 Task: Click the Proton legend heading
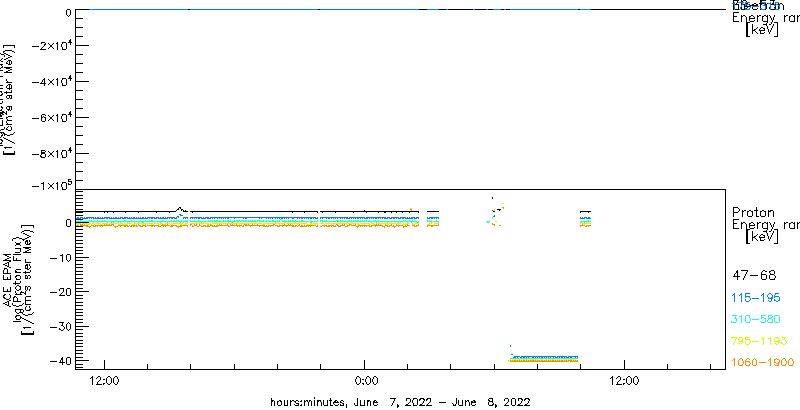click(753, 212)
